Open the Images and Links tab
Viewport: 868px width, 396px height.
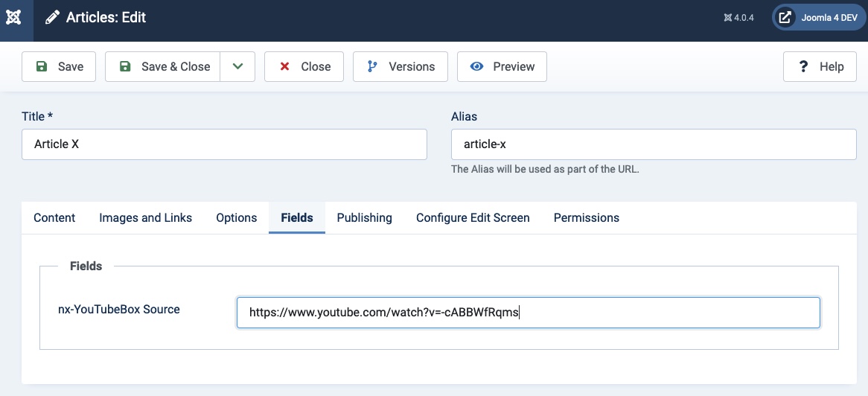(x=146, y=217)
